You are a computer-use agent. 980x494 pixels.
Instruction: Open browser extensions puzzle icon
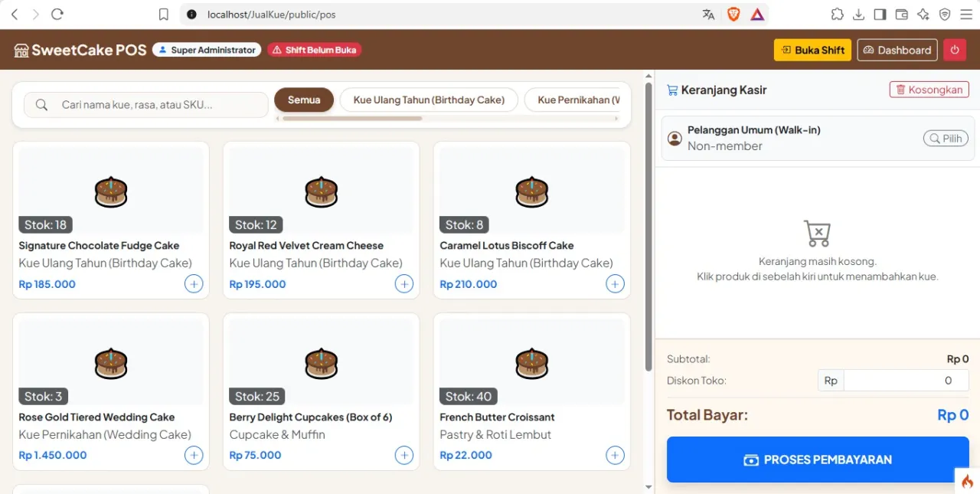tap(837, 15)
